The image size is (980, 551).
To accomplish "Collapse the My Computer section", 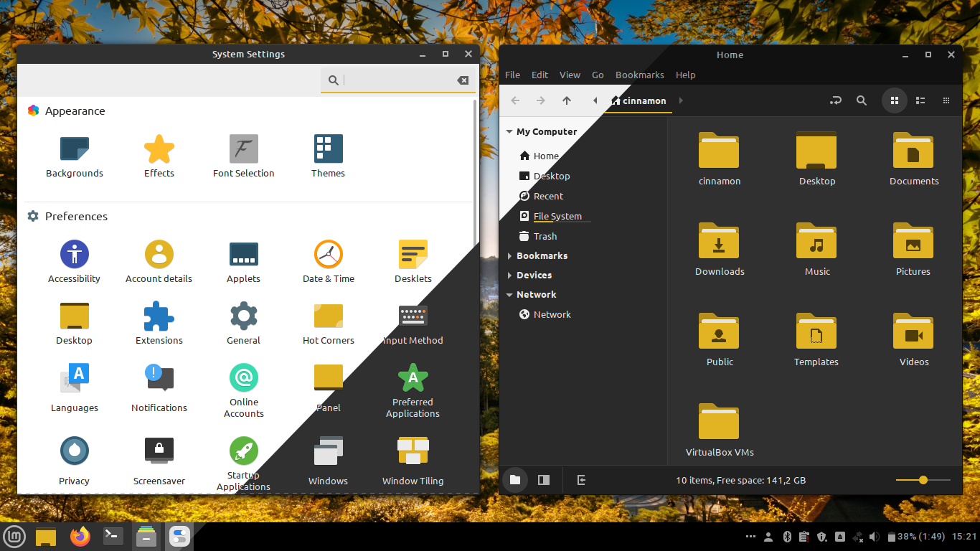I will [x=509, y=132].
